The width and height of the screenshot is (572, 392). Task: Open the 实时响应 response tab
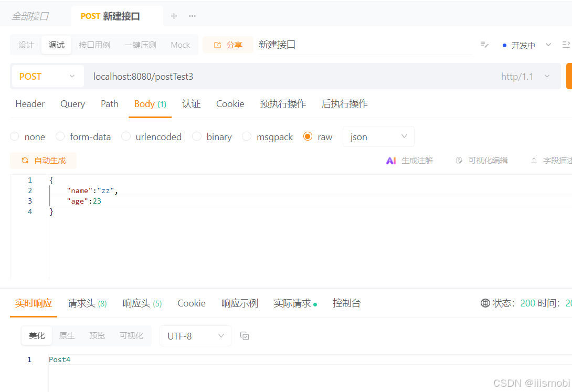34,303
